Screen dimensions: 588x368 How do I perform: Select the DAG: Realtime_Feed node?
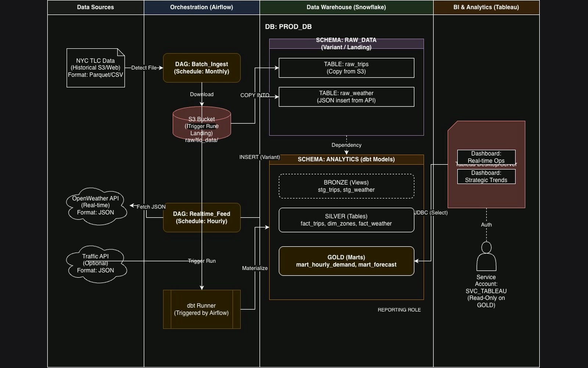point(202,217)
